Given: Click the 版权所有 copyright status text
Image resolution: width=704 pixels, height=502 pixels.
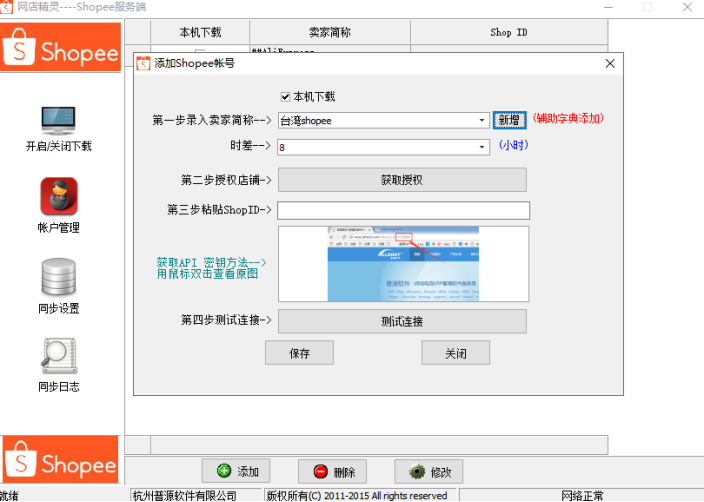Looking at the screenshot, I should pyautogui.click(x=357, y=496).
